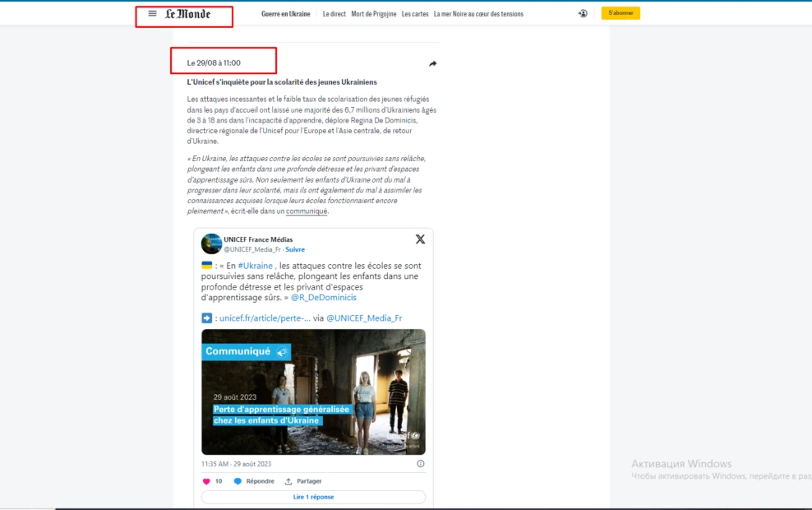Click the Le Monde logo
Image resolution: width=812 pixels, height=510 pixels.
[187, 14]
